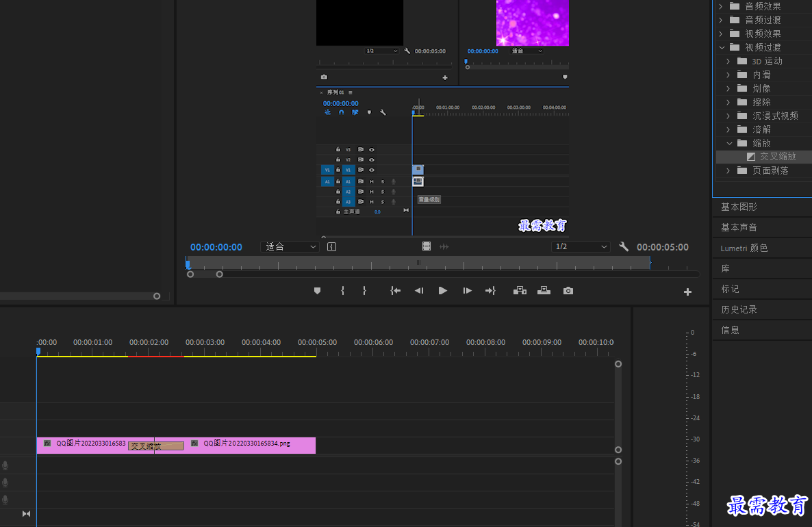812x527 pixels.
Task: Add a marker in the Program monitor
Action: click(318, 291)
